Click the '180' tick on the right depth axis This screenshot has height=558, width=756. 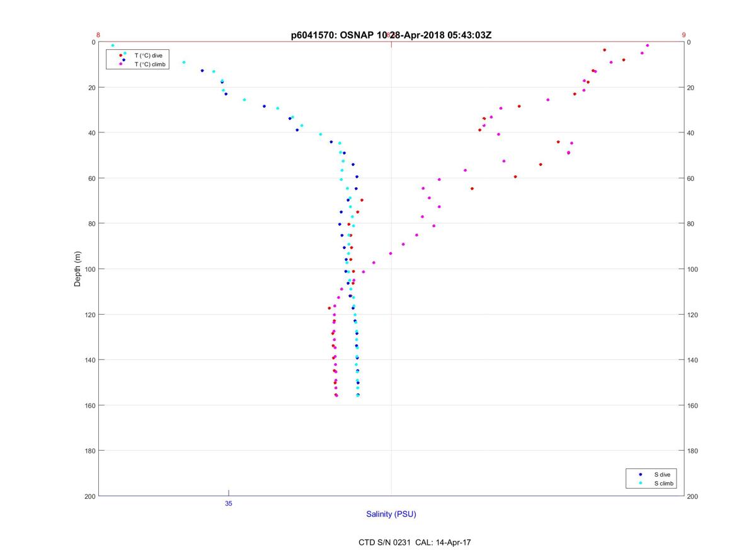(693, 451)
